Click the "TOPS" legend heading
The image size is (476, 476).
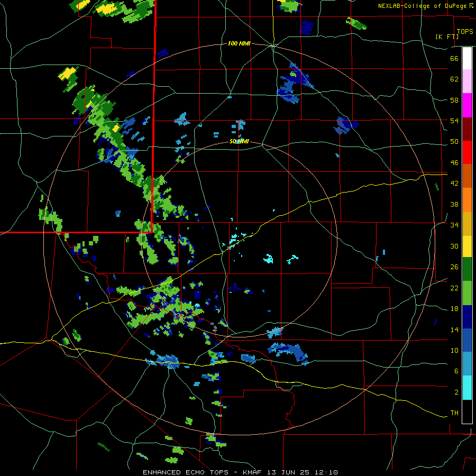point(465,32)
